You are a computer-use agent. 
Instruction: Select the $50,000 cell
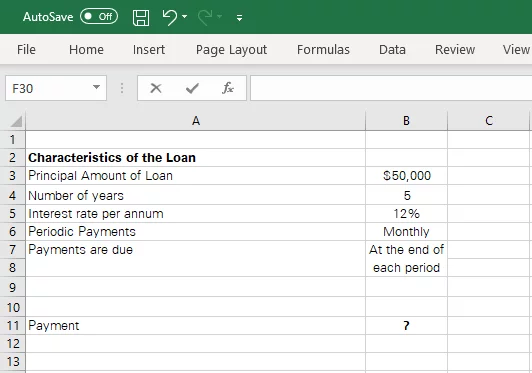406,176
